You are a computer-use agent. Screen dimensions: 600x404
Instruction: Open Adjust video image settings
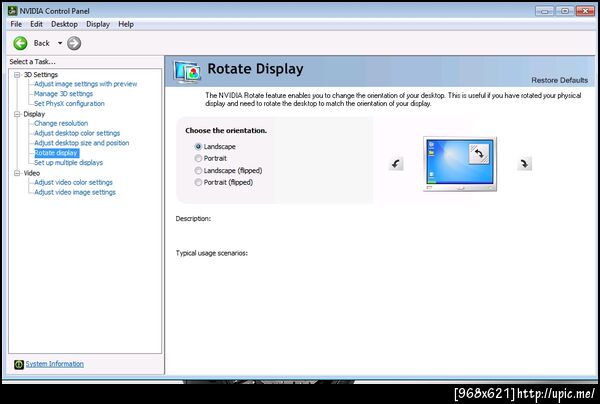point(75,192)
